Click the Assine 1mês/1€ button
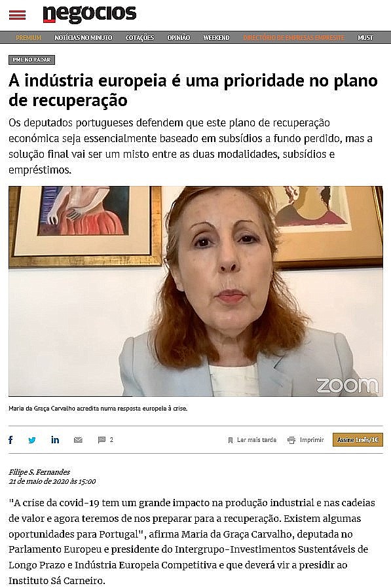391x588 pixels. pyautogui.click(x=358, y=440)
